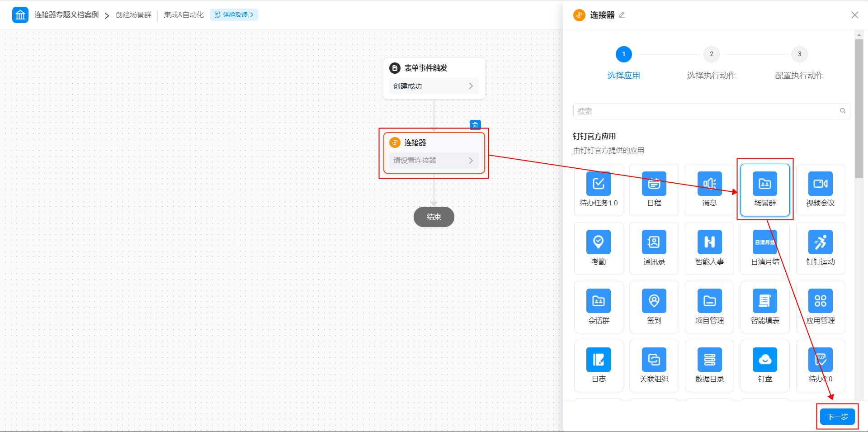Image resolution: width=868 pixels, height=432 pixels.
Task: Expand the 创建成功 trigger setting
Action: (434, 86)
